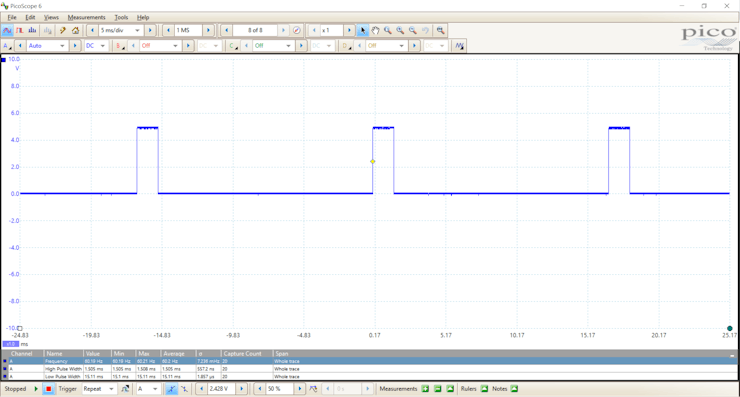Screen dimensions: 740x397
Task: Open the Math Channels icon
Action: [459, 46]
